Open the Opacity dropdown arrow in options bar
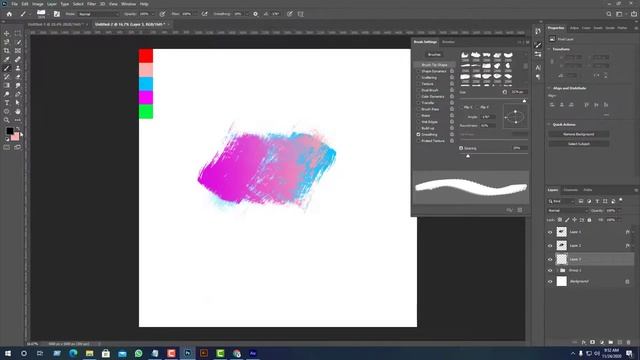 [x=153, y=14]
